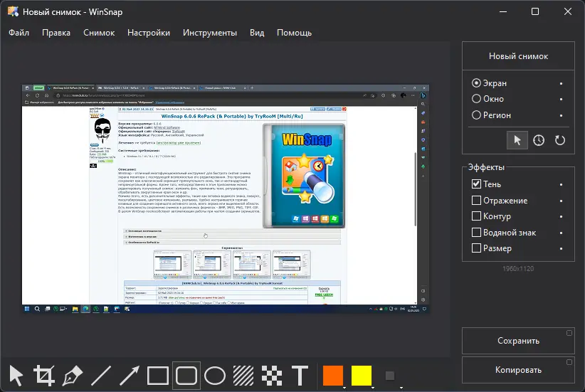Open settings dot next to Водяной знак

[561, 233]
